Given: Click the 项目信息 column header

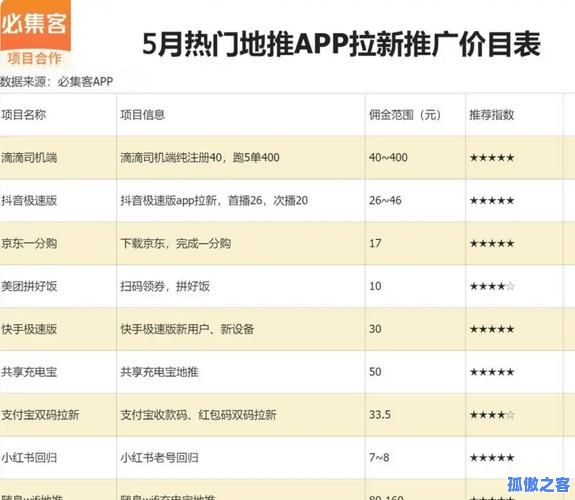Looking at the screenshot, I should 143,115.
